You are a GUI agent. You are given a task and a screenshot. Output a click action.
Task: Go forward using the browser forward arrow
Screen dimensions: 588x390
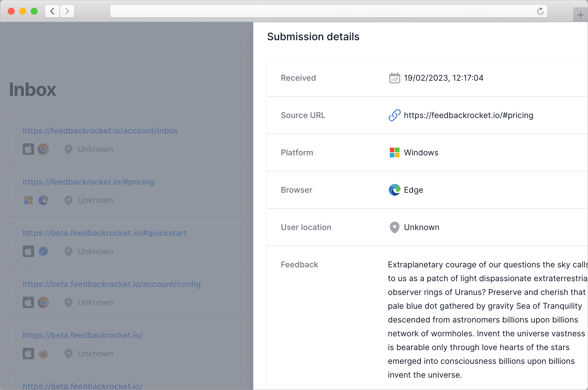(x=67, y=11)
